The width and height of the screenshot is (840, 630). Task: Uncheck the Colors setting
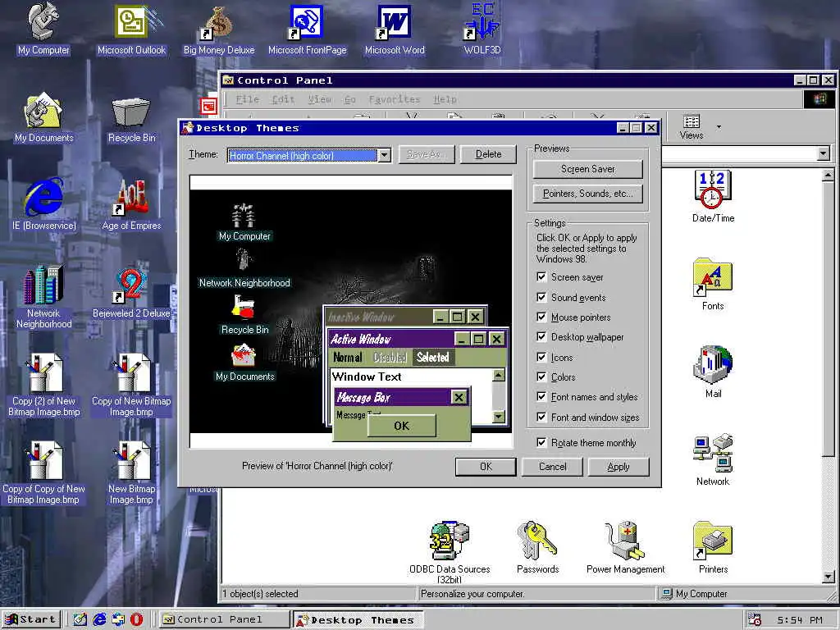pyautogui.click(x=541, y=377)
